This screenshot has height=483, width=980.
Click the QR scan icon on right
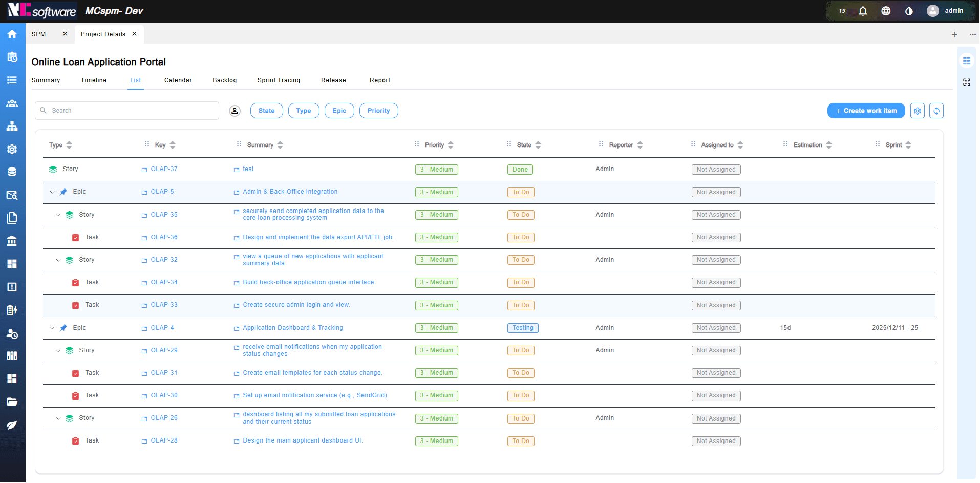coord(967,82)
